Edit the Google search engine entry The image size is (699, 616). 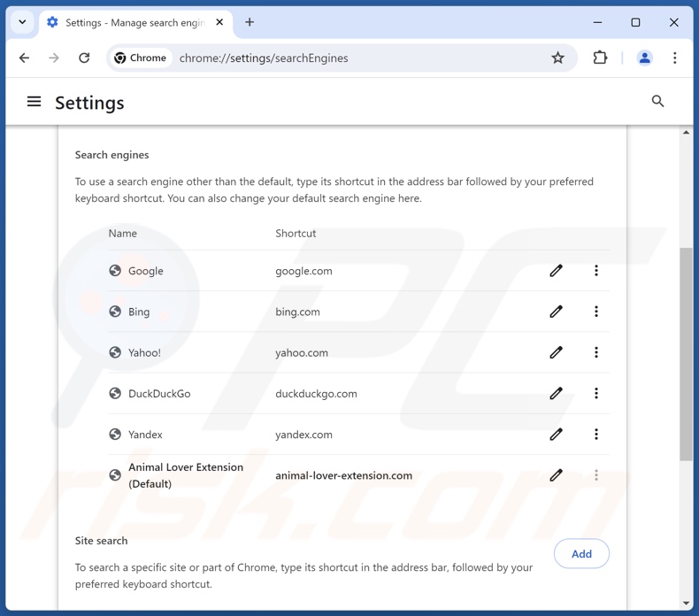tap(556, 271)
